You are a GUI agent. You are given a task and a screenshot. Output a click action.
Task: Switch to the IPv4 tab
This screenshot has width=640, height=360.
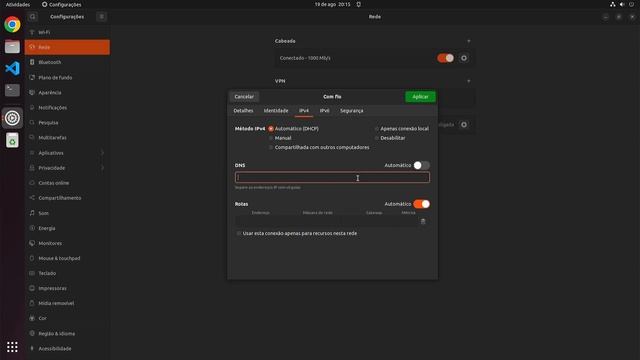pos(304,111)
